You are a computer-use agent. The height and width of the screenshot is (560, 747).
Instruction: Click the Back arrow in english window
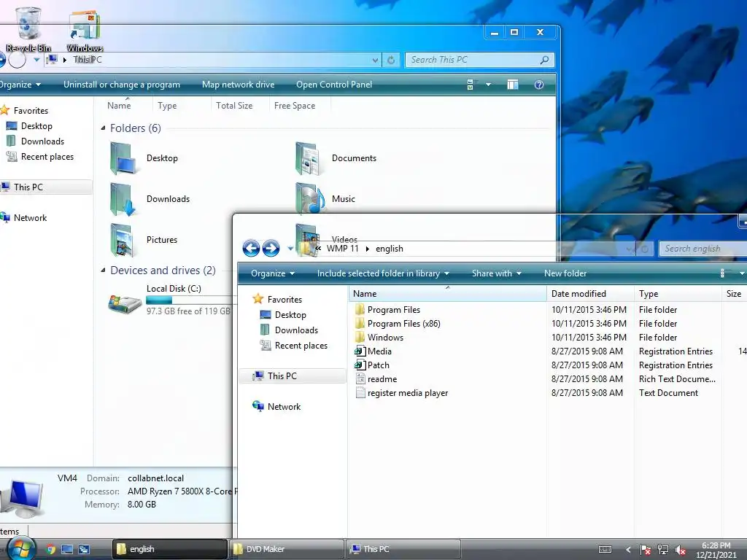pos(251,248)
